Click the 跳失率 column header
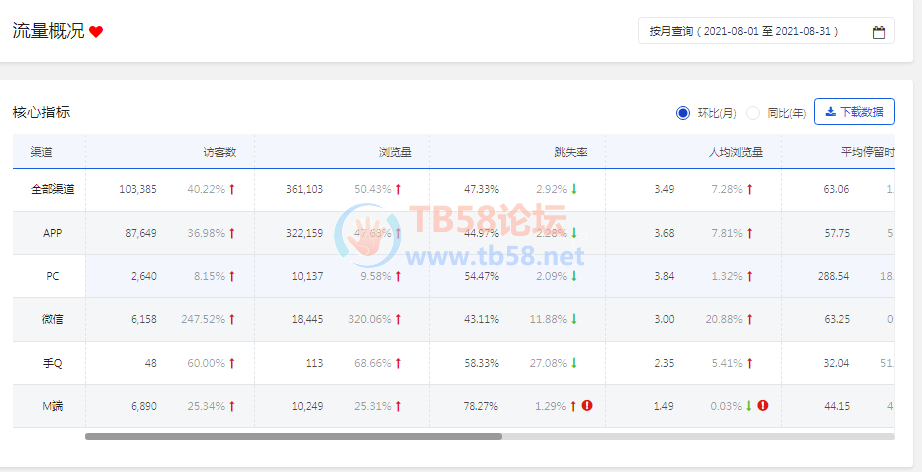 point(570,153)
